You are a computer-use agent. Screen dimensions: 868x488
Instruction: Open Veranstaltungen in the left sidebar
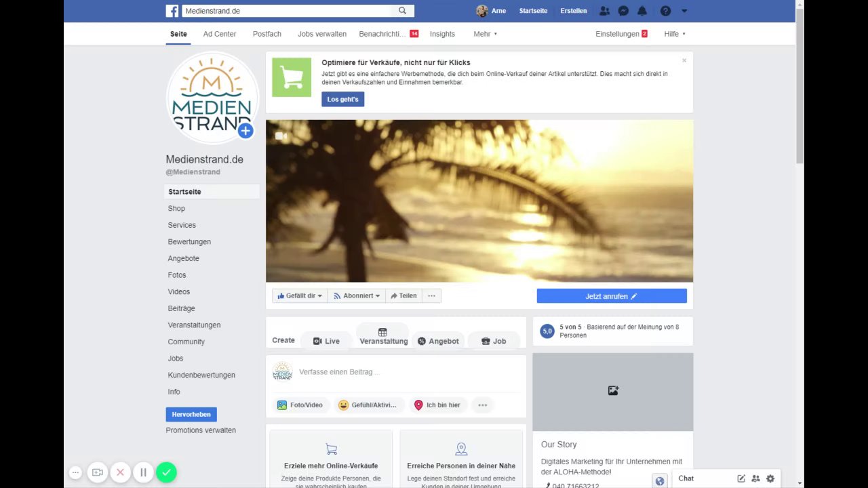click(x=194, y=325)
